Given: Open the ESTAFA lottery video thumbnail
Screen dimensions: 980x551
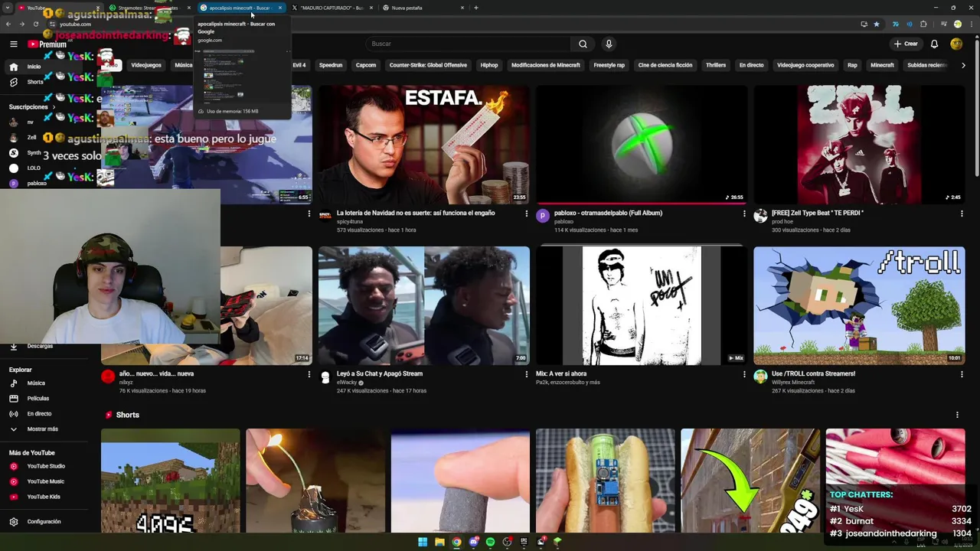Looking at the screenshot, I should pyautogui.click(x=423, y=145).
